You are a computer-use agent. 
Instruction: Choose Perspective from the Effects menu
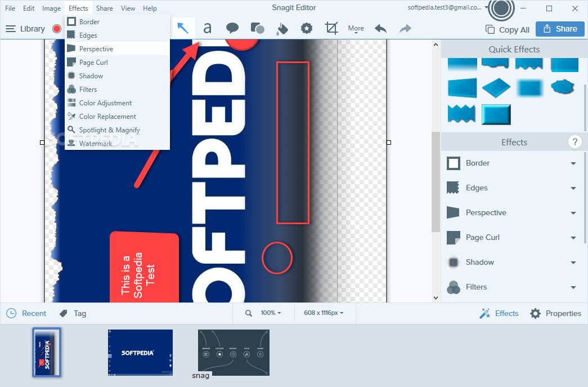tap(118, 49)
